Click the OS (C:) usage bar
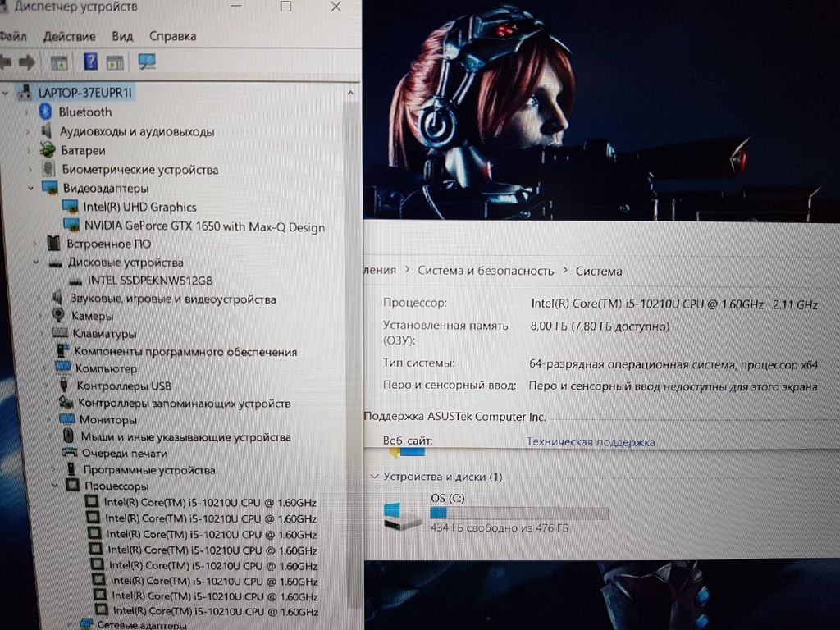The height and width of the screenshot is (630, 840). (519, 514)
